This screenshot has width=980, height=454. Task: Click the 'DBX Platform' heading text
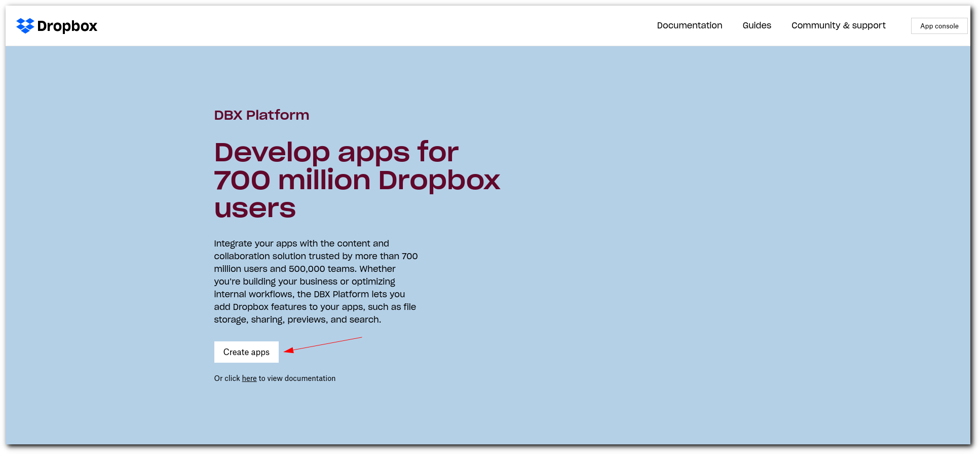point(261,115)
